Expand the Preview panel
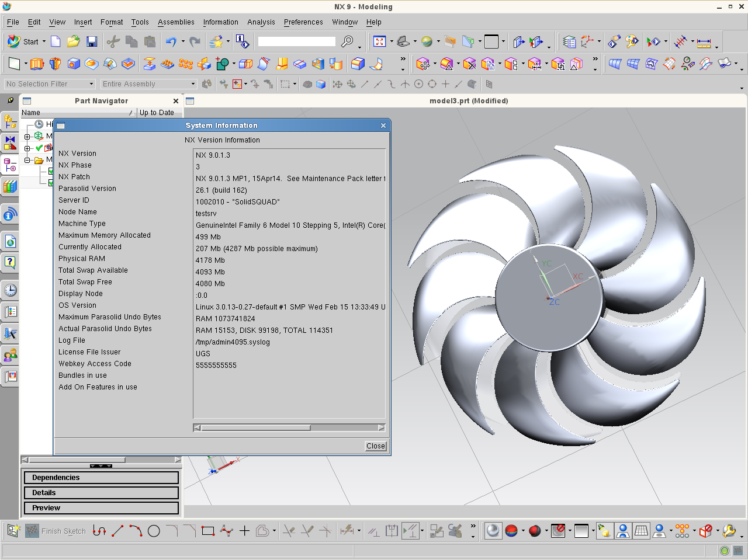This screenshot has height=560, width=748. [x=101, y=508]
